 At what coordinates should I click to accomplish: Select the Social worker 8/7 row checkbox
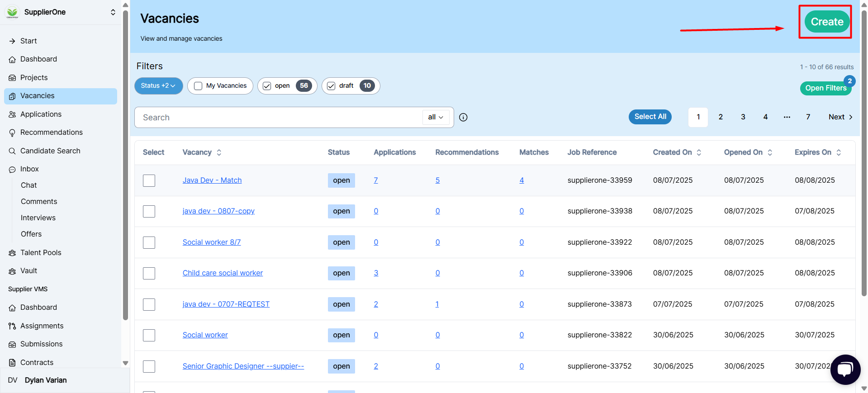149,242
